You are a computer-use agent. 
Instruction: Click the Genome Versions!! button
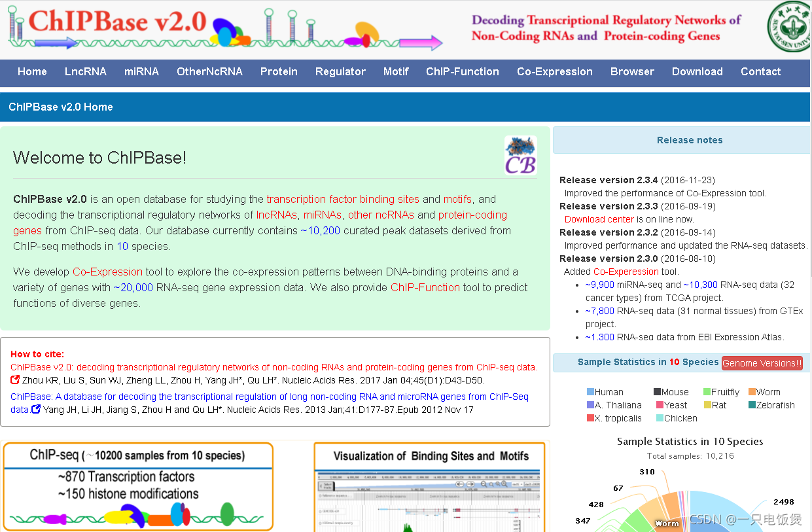click(762, 363)
